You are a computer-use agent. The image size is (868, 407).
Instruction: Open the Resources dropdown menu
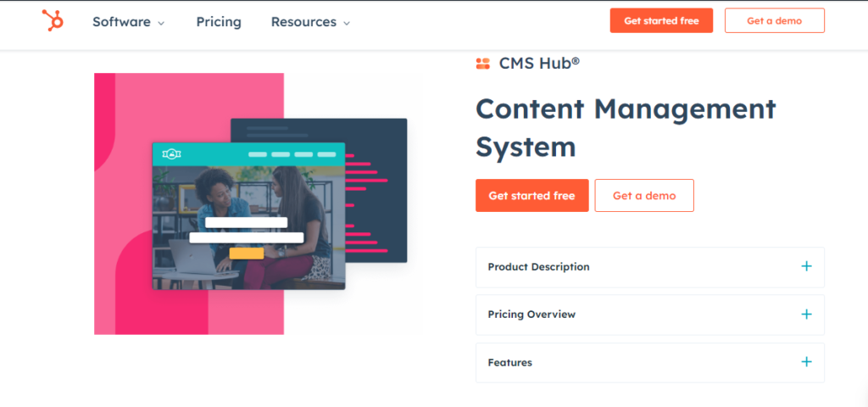tap(310, 22)
